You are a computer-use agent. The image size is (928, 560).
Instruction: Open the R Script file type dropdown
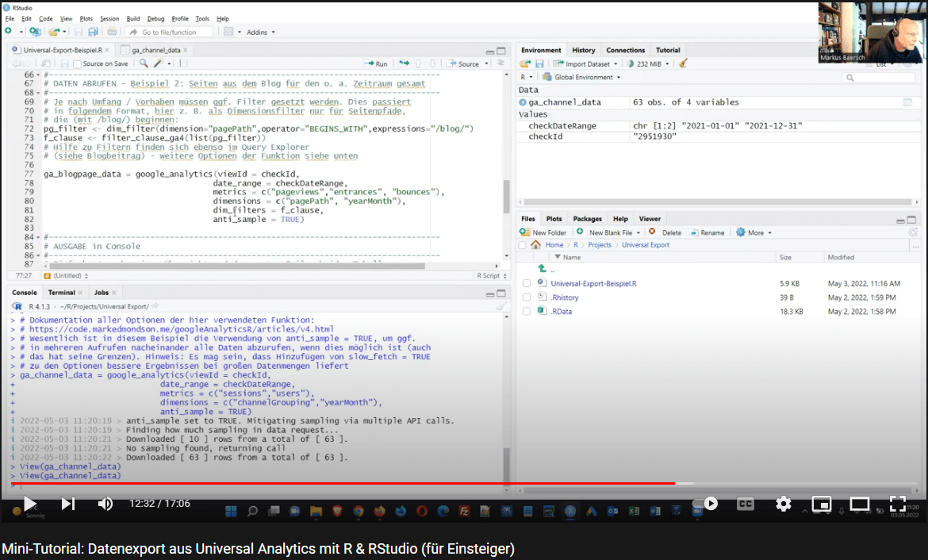pyautogui.click(x=491, y=276)
